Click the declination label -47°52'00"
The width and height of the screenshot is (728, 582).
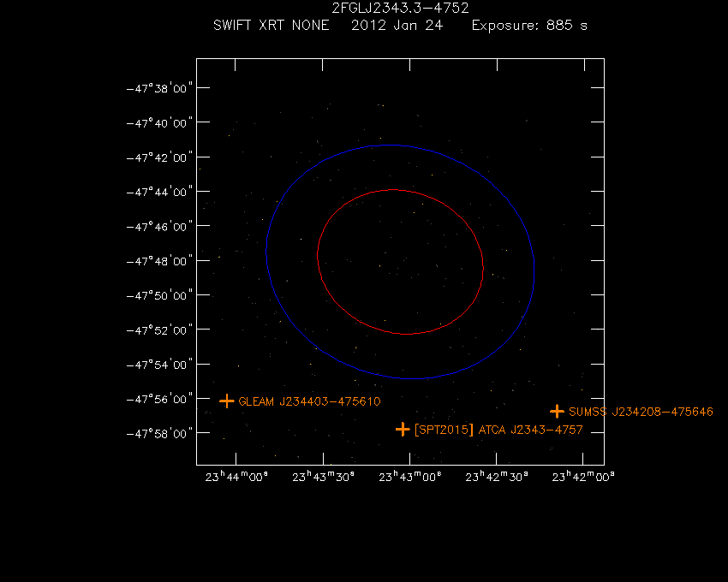(159, 330)
